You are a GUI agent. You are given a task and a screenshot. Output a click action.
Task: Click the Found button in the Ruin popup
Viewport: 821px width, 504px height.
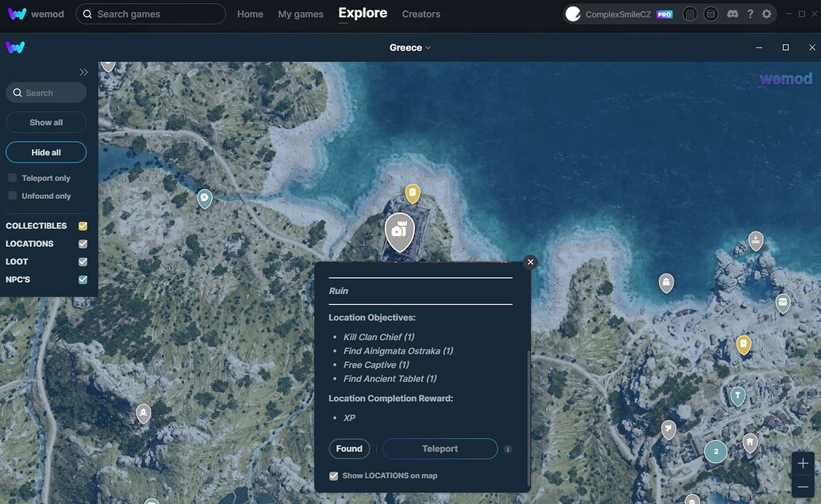pos(349,449)
